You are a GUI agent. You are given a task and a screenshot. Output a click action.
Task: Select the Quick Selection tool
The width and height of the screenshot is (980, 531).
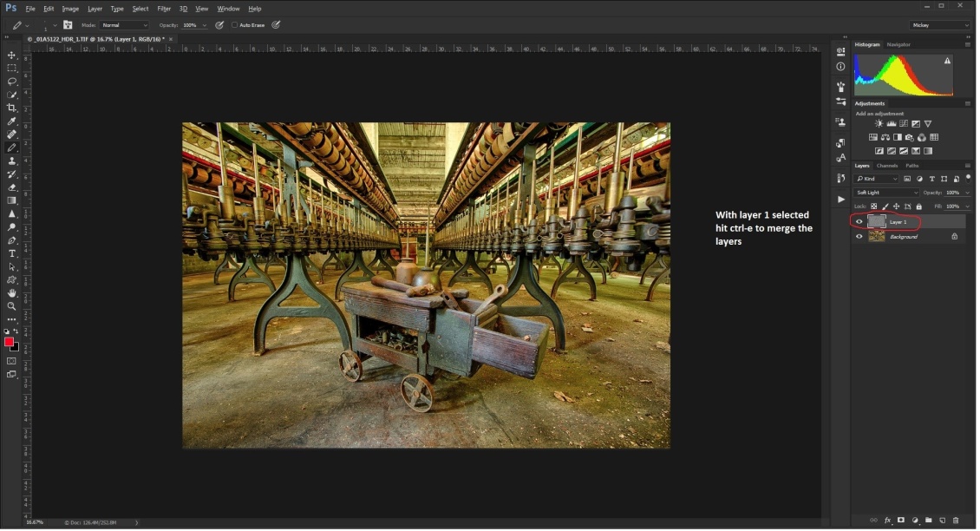pyautogui.click(x=11, y=95)
